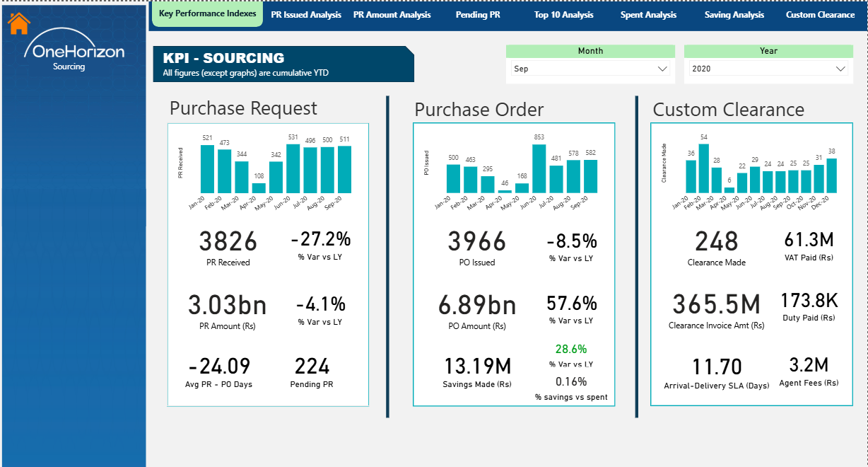Select the Saving Analysis navigation item
This screenshot has width=868, height=467.
733,14
